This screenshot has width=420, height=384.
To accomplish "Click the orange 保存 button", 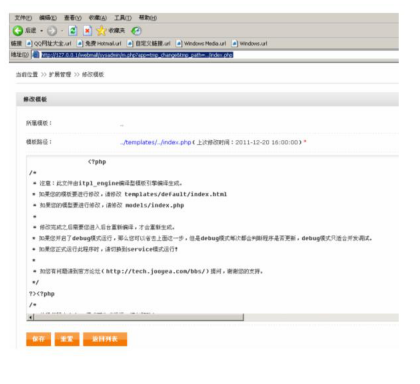I will coord(38,339).
